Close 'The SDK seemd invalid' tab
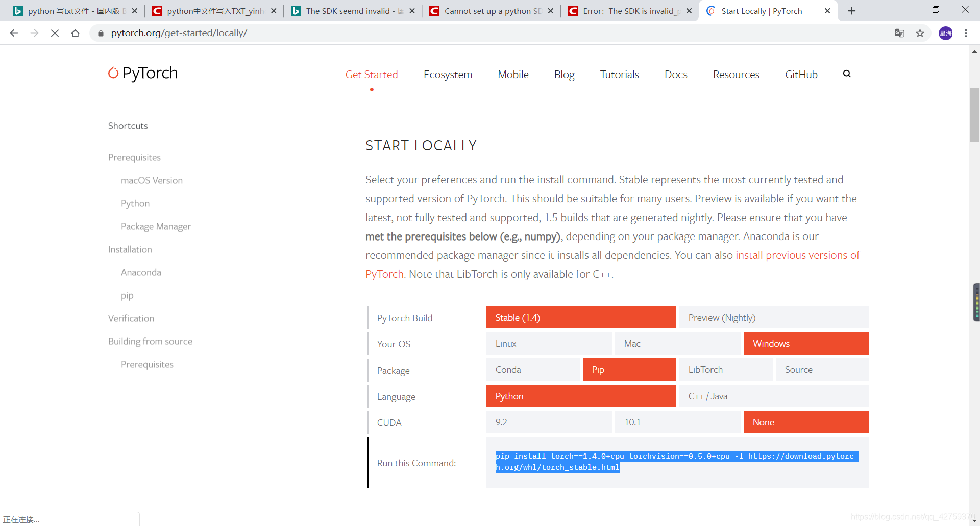 click(412, 11)
